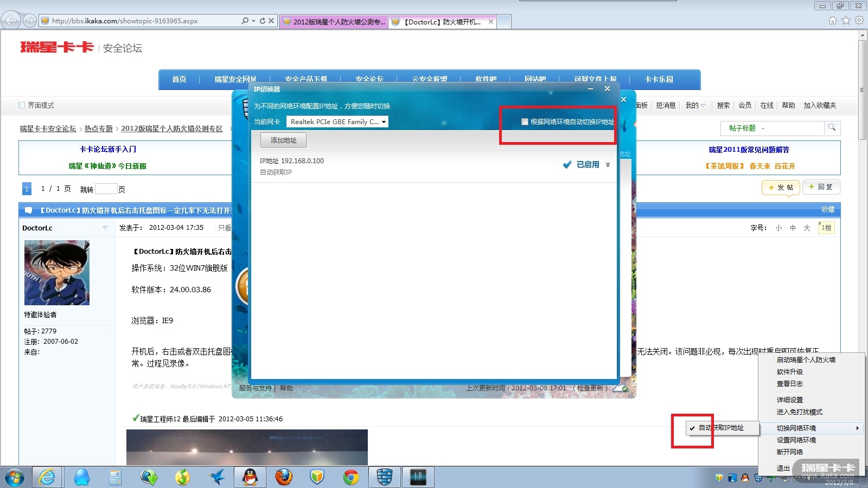Set font size to 大
This screenshot has height=488, width=868.
[x=807, y=228]
